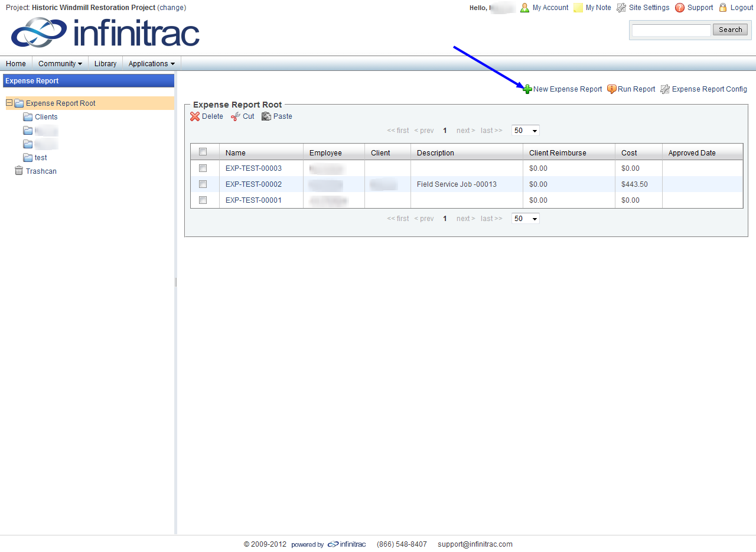
Task: Click the Logout padlock icon
Action: pos(723,8)
